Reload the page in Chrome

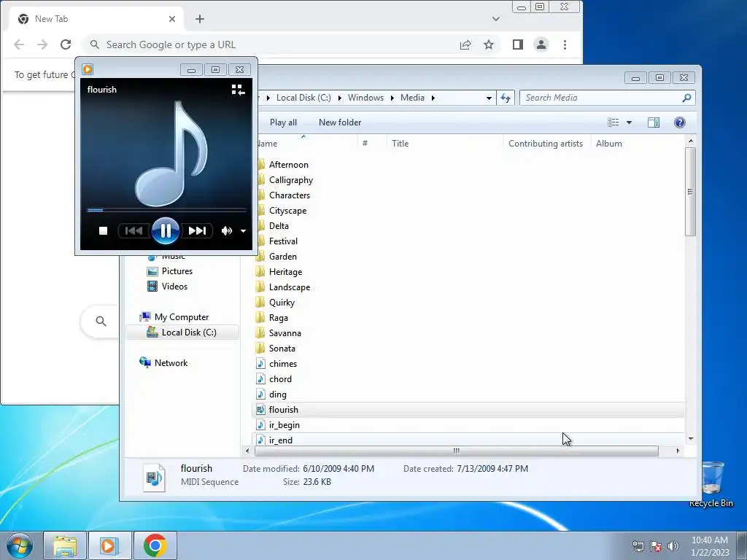[x=66, y=44]
